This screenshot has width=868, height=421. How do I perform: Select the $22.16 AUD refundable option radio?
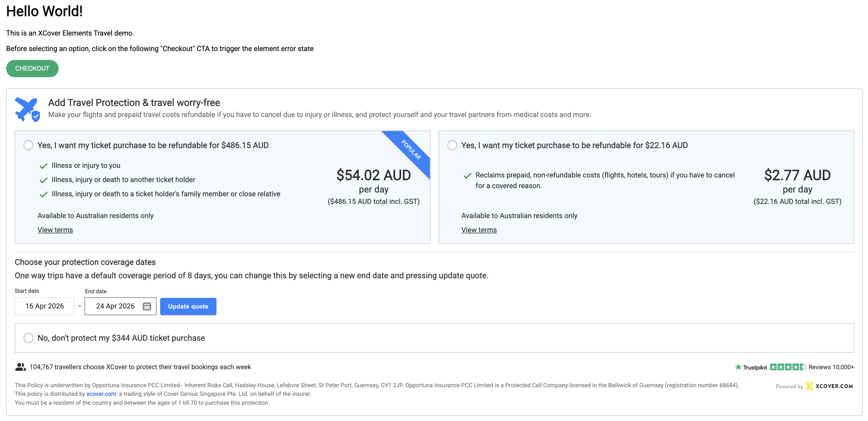(x=452, y=145)
